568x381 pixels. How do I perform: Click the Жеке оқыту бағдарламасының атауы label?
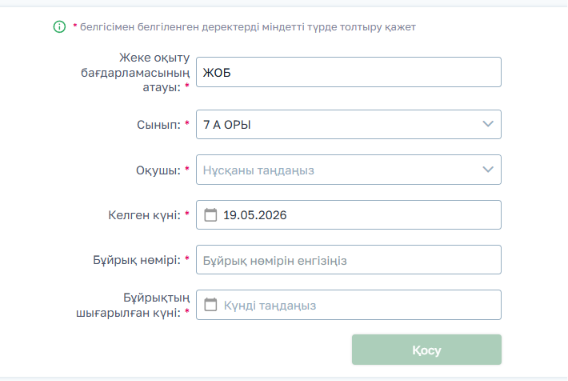[135, 72]
